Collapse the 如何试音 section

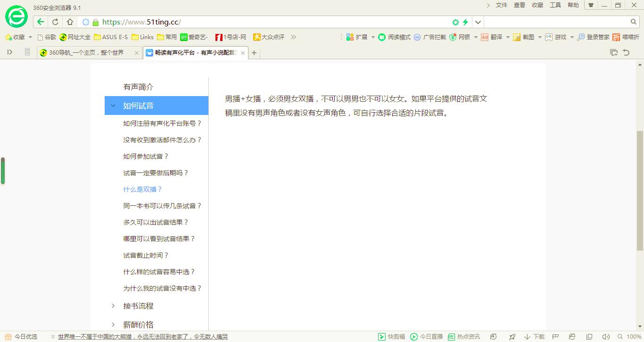point(138,106)
